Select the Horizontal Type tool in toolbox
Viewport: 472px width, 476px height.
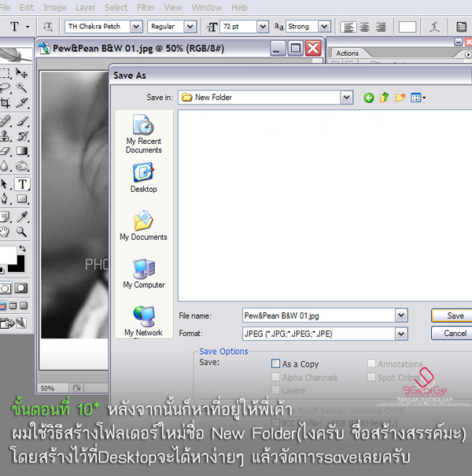click(x=22, y=184)
